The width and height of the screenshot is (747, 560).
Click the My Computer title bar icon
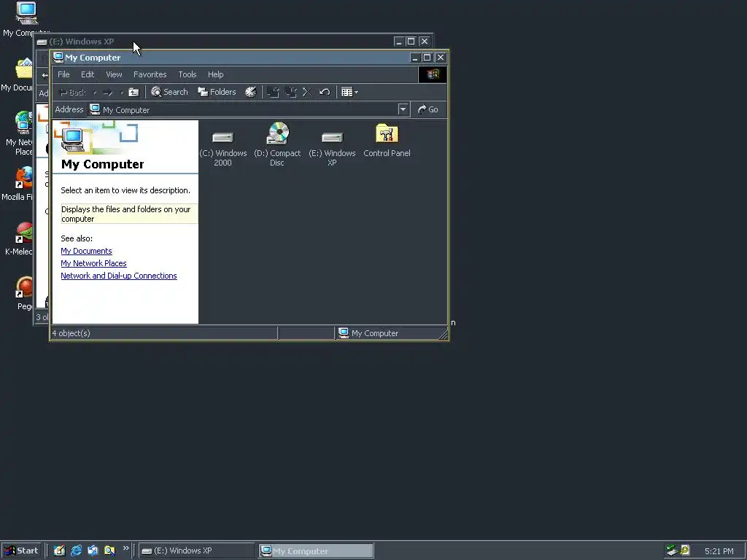(x=58, y=58)
